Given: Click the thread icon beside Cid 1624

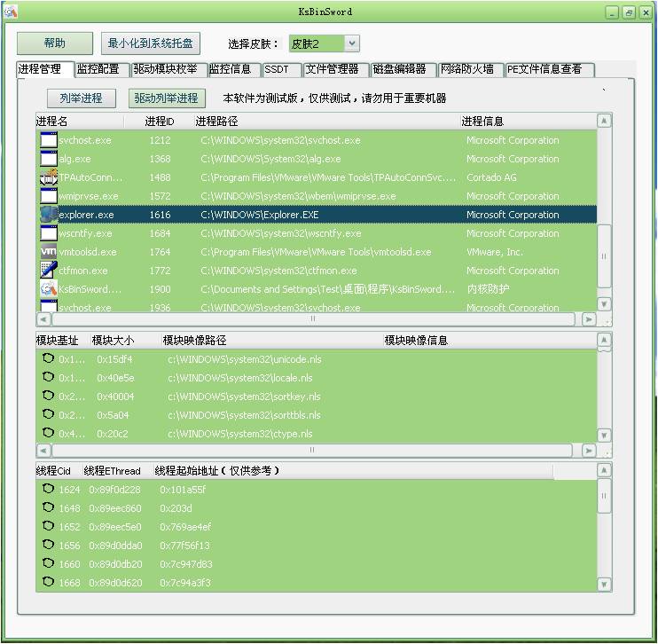Looking at the screenshot, I should [48, 488].
